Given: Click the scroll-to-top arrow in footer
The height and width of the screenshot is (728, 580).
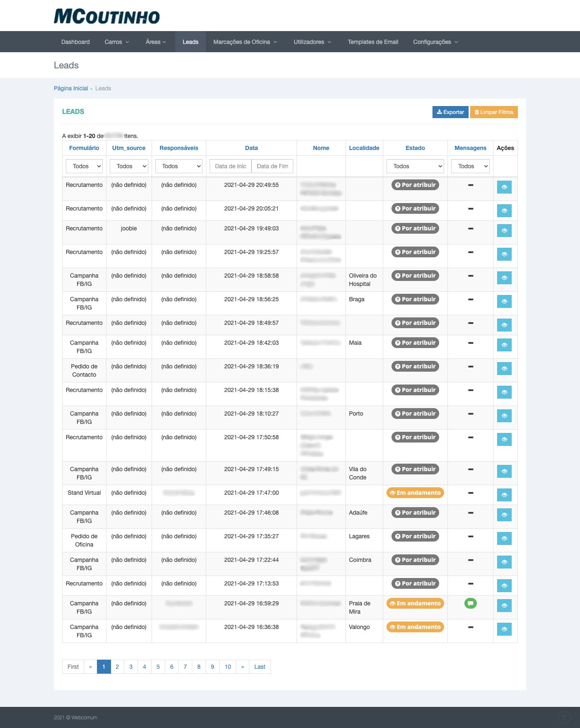Looking at the screenshot, I should (564, 717).
